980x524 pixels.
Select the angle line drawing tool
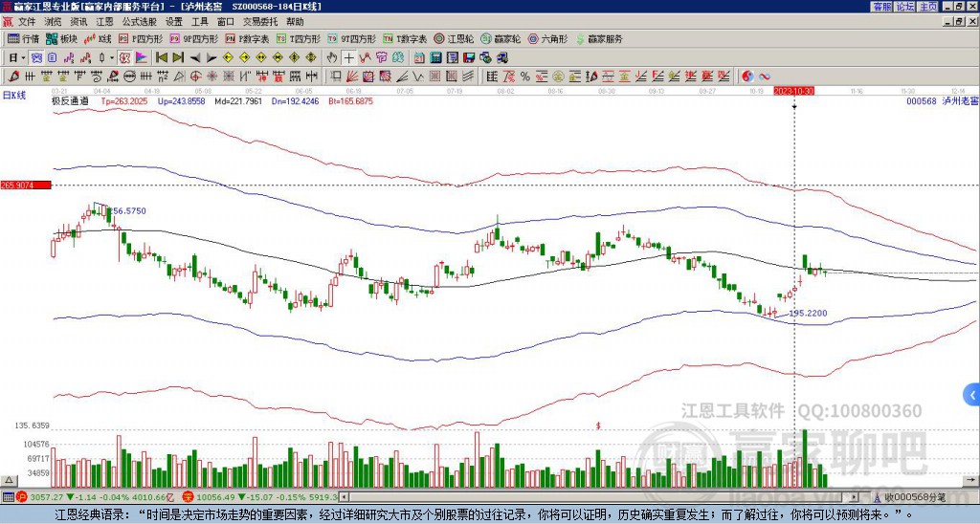click(401, 76)
